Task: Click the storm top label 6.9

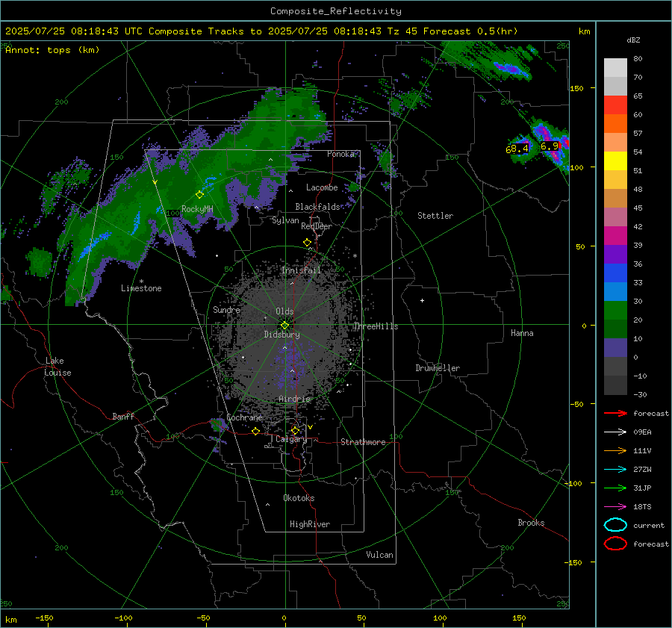Action: coord(550,146)
